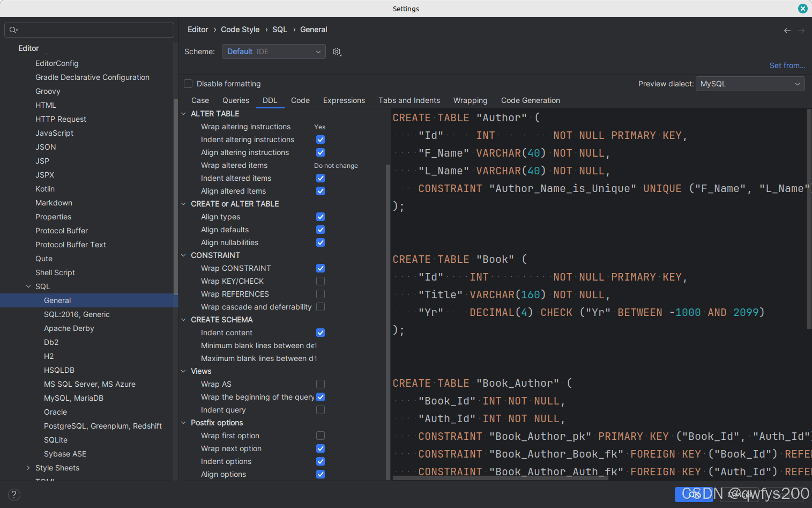812x508 pixels.
Task: Select Kotlin in settings tree
Action: click(45, 189)
